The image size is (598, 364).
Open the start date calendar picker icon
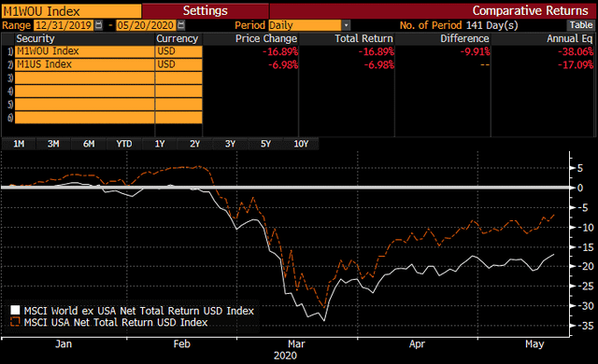(99, 25)
